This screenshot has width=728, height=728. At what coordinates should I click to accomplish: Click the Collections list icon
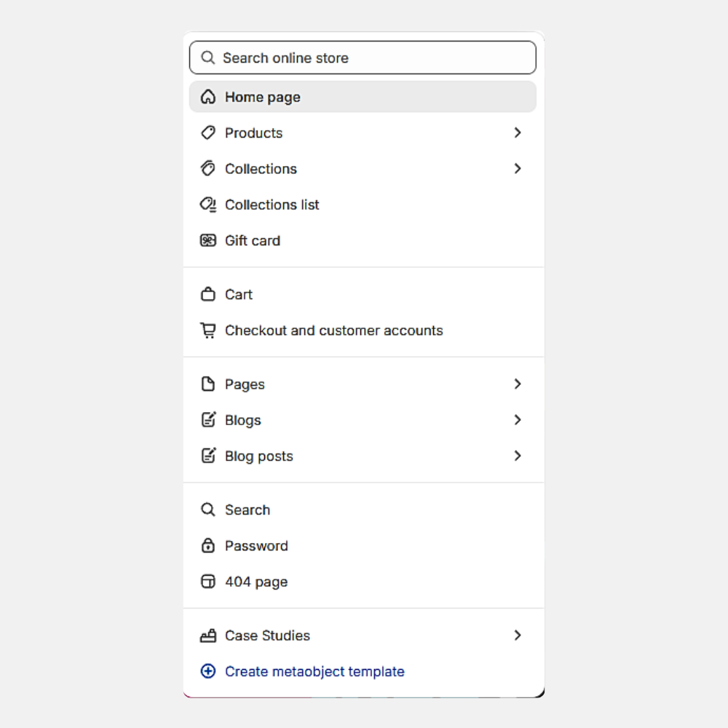pos(208,205)
